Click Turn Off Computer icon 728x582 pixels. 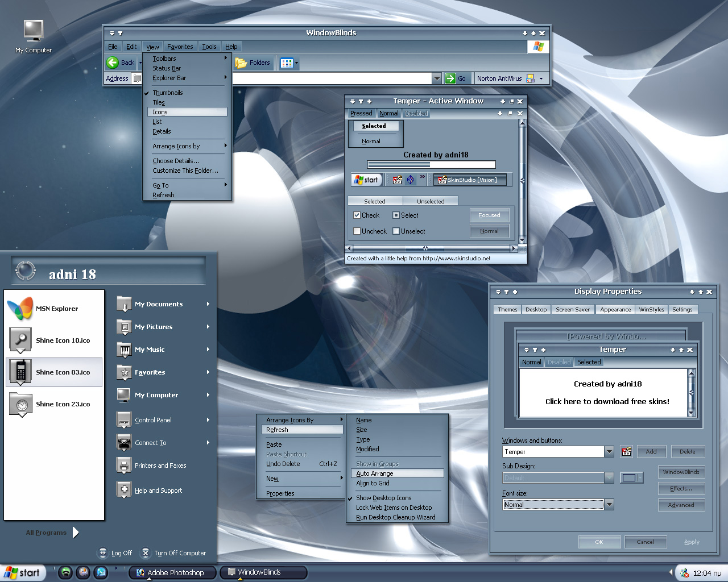point(146,552)
